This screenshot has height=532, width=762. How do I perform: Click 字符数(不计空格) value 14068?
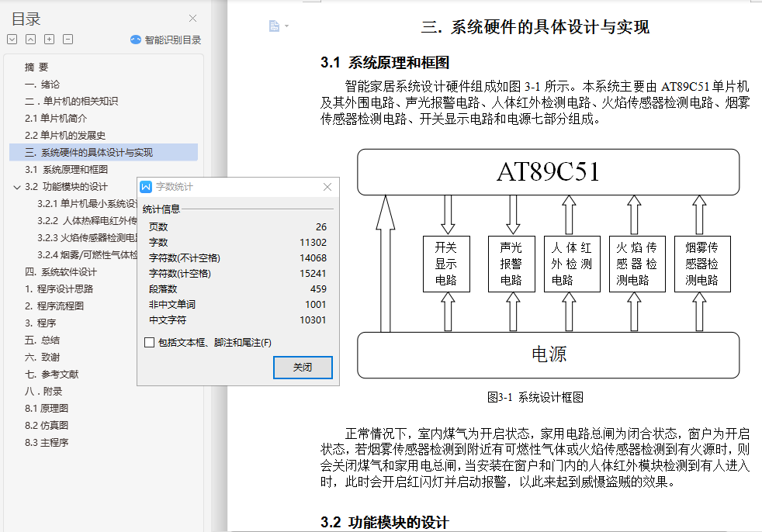[x=313, y=258]
